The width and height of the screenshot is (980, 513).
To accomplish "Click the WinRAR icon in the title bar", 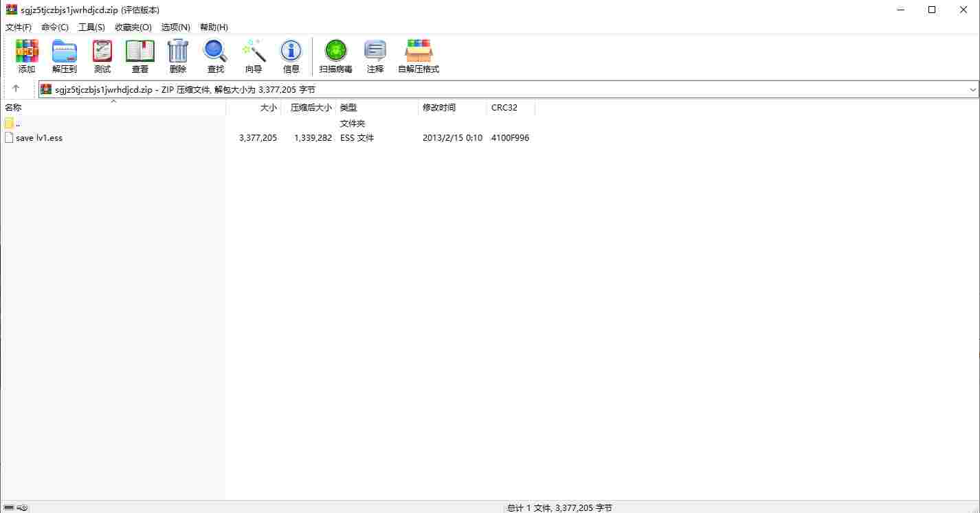I will [12, 10].
